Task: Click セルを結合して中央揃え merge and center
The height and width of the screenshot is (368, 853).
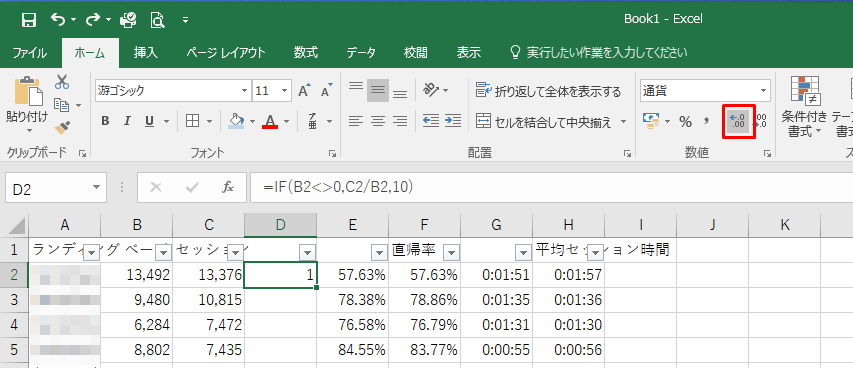Action: coord(545,121)
